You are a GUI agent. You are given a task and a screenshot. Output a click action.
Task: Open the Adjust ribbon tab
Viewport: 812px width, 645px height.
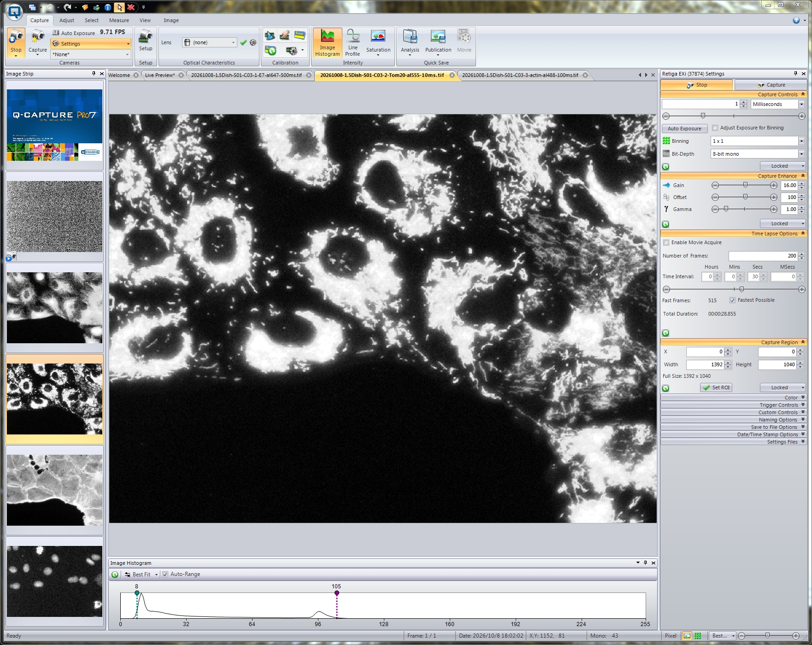pos(67,20)
